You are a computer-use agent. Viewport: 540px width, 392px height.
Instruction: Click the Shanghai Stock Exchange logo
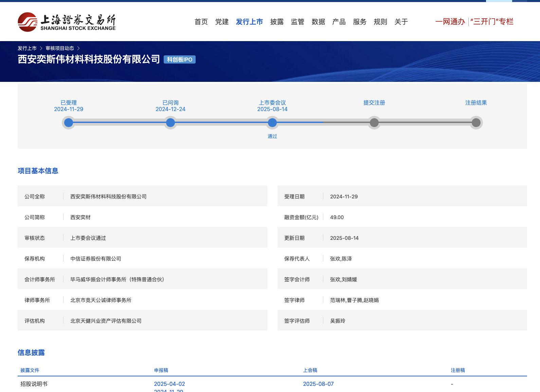pos(67,22)
